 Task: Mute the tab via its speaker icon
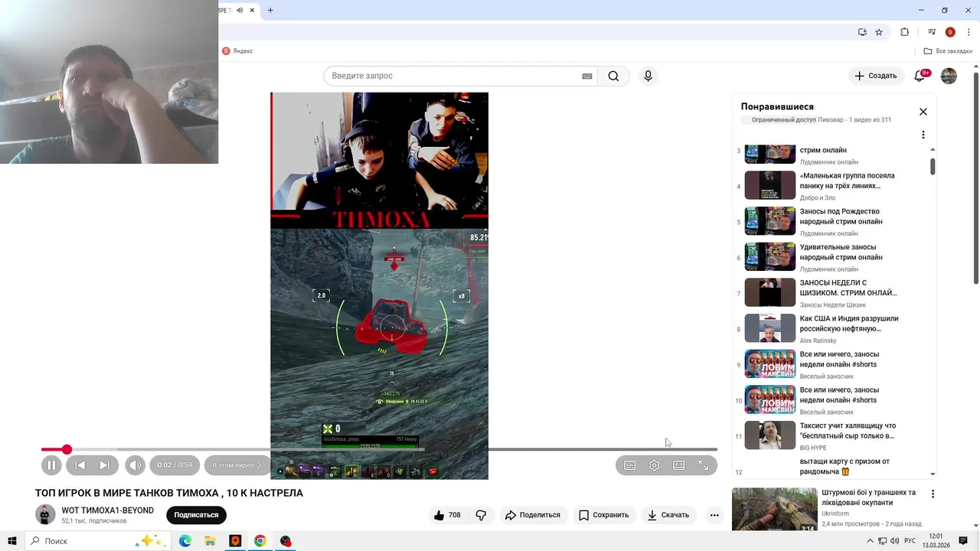[x=240, y=10]
